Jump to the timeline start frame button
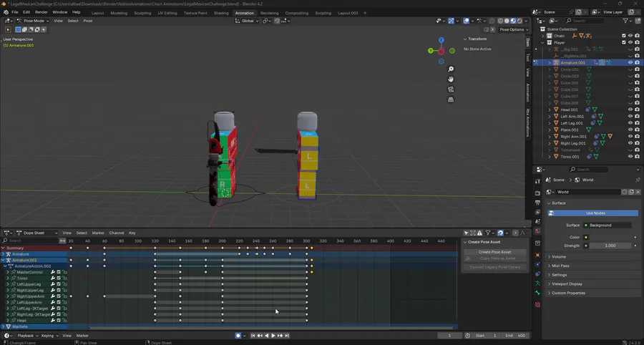This screenshot has width=644, height=345. 253,336
